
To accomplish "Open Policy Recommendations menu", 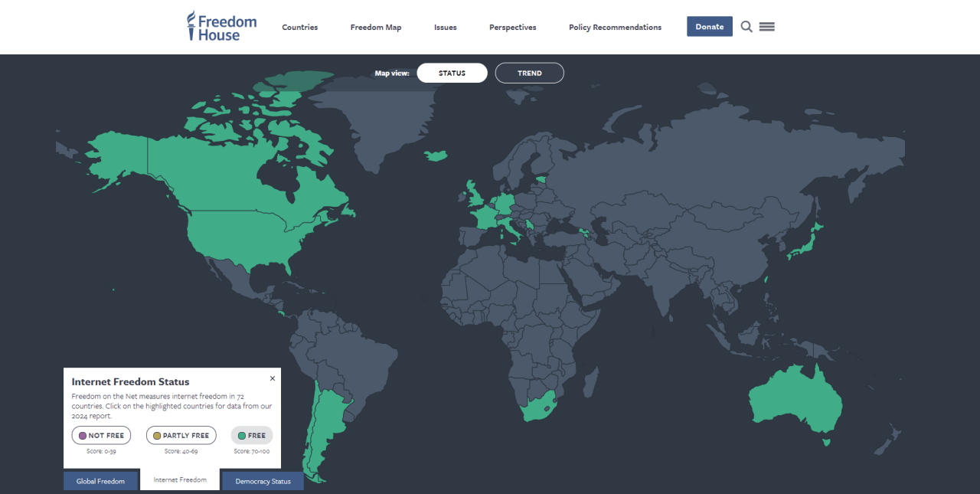I will (x=615, y=28).
